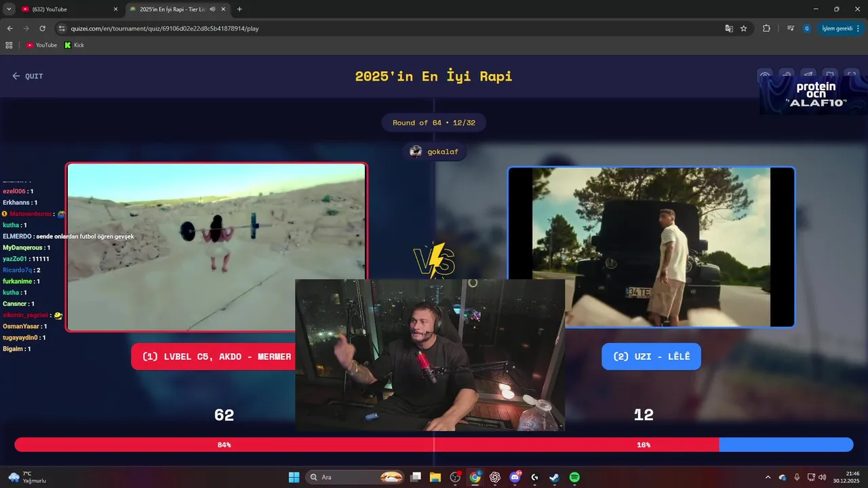Click chat username tugayaydin0

tap(21, 338)
